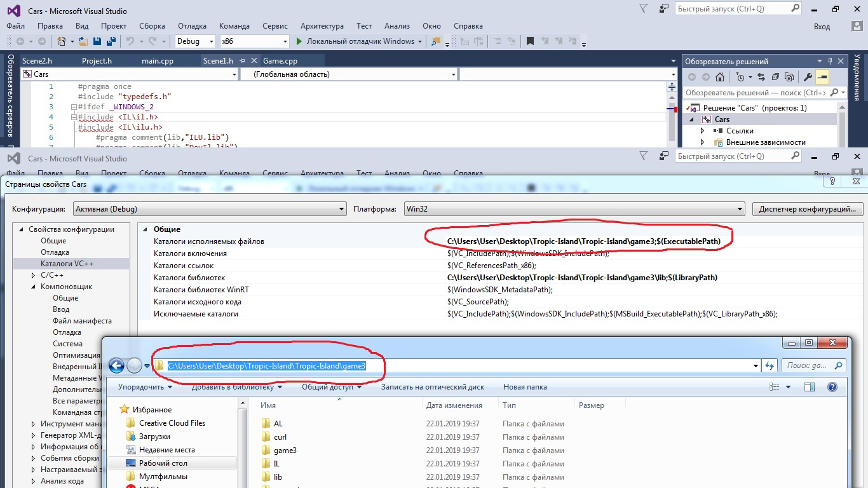Switch to the Scene2.h tab
The height and width of the screenshot is (488, 868).
[37, 61]
